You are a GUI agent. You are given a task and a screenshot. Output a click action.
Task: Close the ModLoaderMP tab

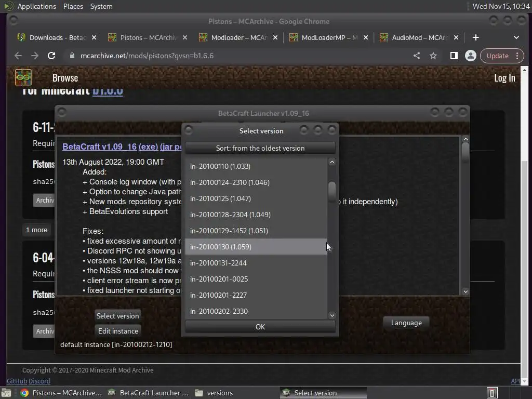pos(366,37)
